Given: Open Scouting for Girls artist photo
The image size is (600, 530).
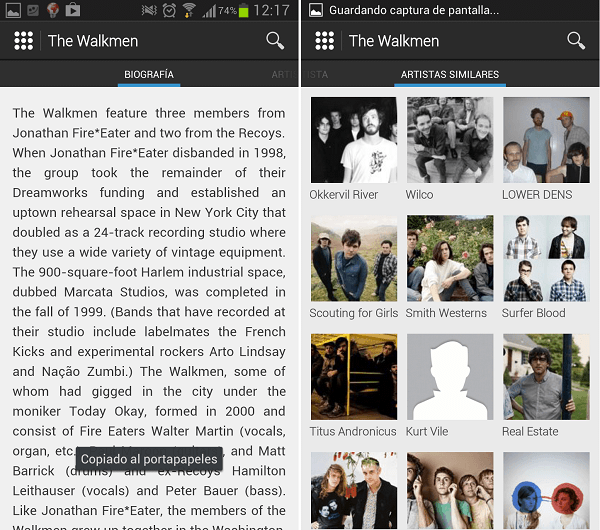Looking at the screenshot, I should (x=354, y=258).
